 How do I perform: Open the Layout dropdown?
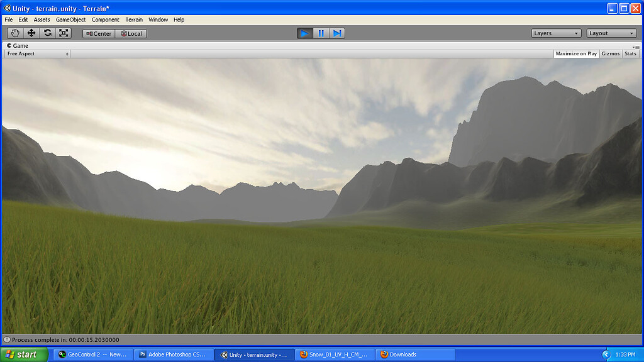tap(611, 33)
